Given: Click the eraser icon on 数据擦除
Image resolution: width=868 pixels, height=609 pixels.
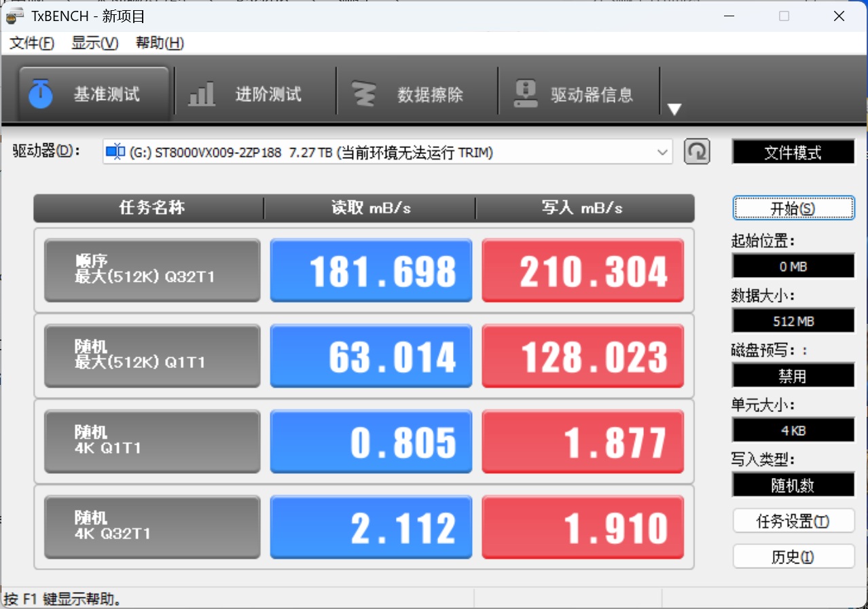Looking at the screenshot, I should [x=364, y=94].
